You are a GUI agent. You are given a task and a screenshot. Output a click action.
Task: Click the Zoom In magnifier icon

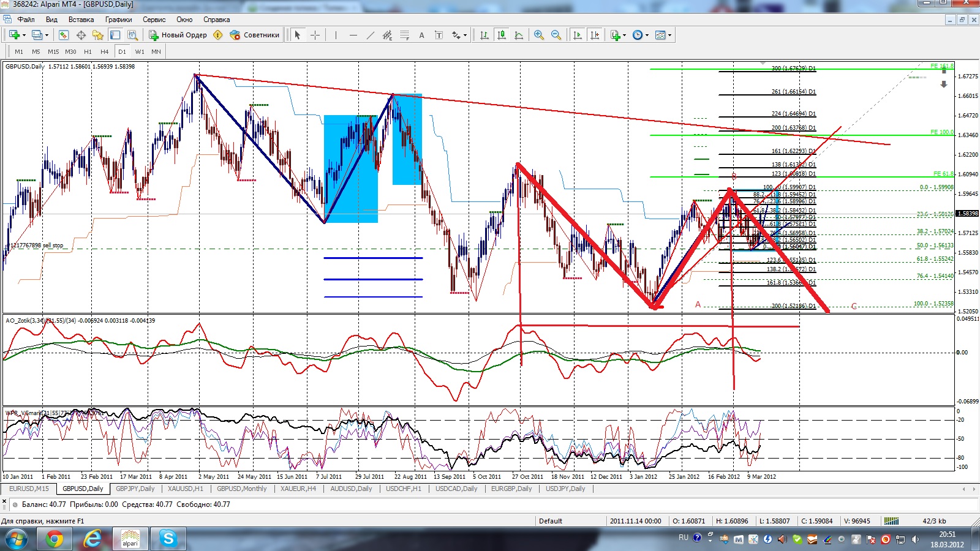[x=539, y=36]
